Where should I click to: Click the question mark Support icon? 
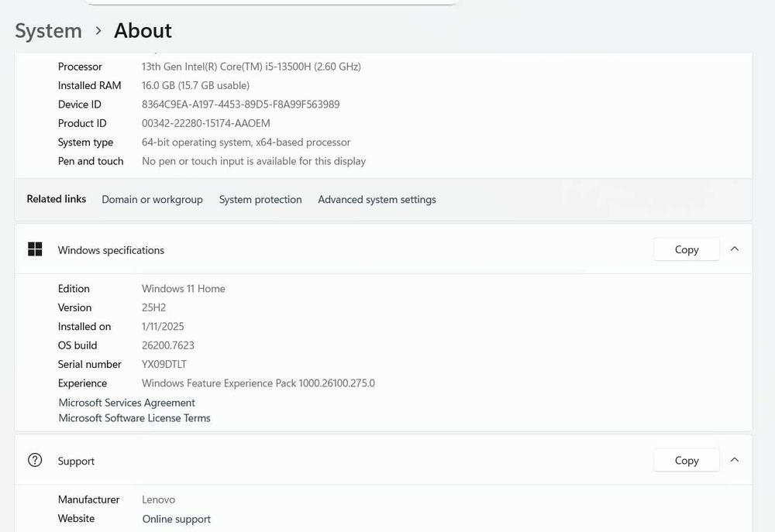(x=35, y=461)
